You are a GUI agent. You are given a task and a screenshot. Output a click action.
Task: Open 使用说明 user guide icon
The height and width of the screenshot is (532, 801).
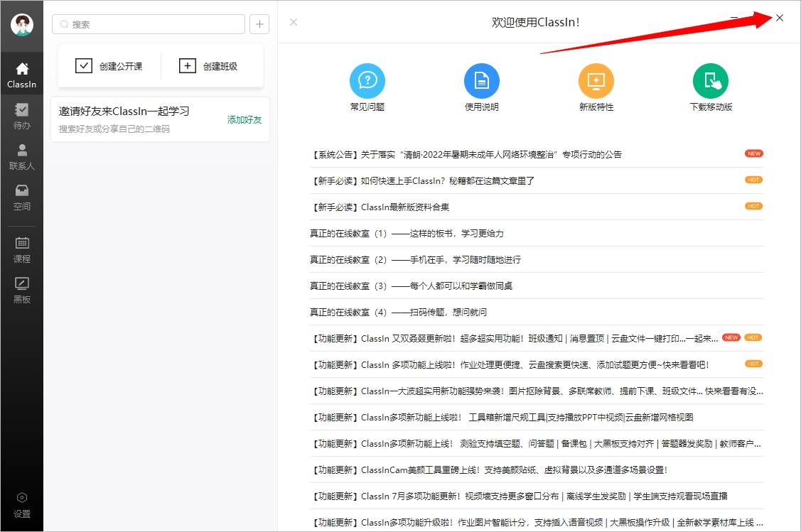tap(482, 87)
